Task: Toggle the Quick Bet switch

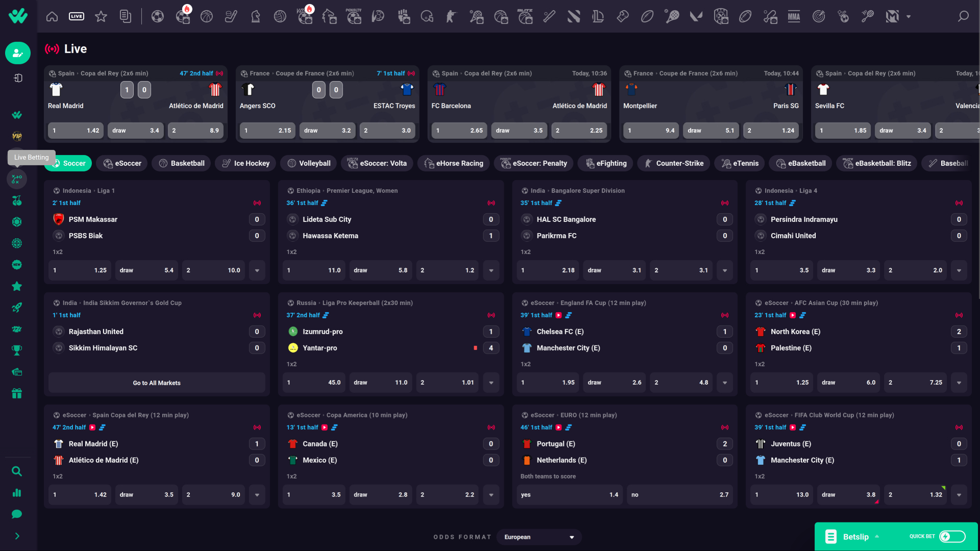Action: [952, 536]
